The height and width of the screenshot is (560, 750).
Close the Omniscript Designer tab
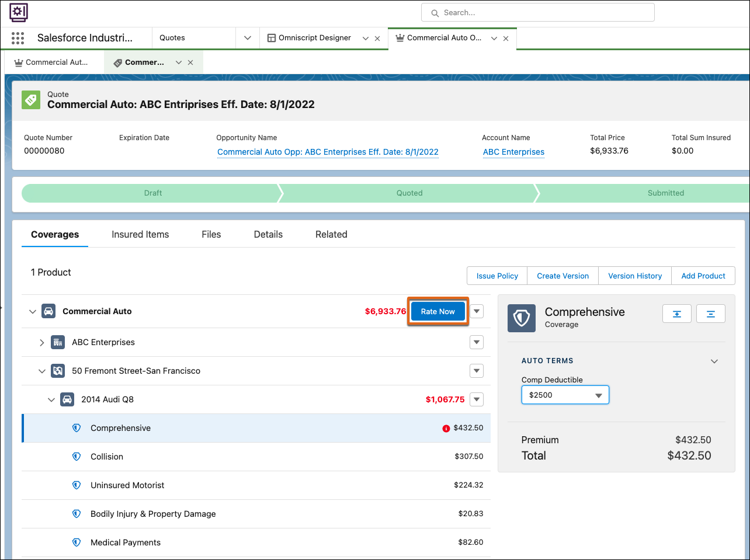pyautogui.click(x=377, y=39)
